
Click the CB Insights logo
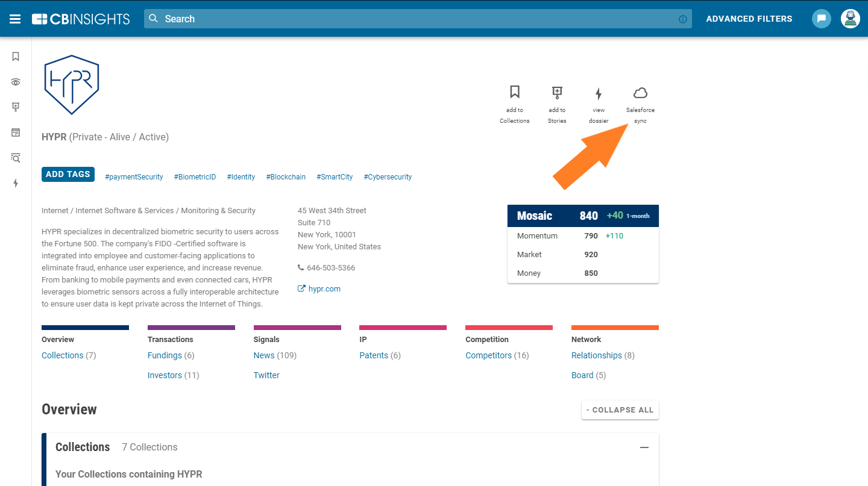click(x=81, y=19)
